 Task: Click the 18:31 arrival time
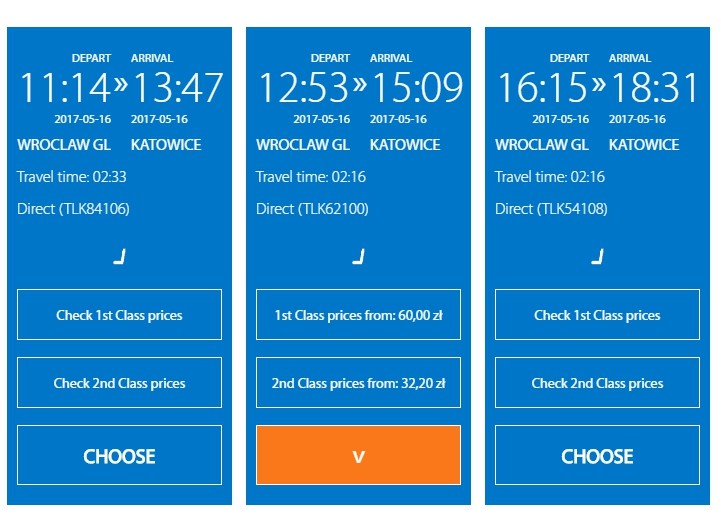point(656,88)
